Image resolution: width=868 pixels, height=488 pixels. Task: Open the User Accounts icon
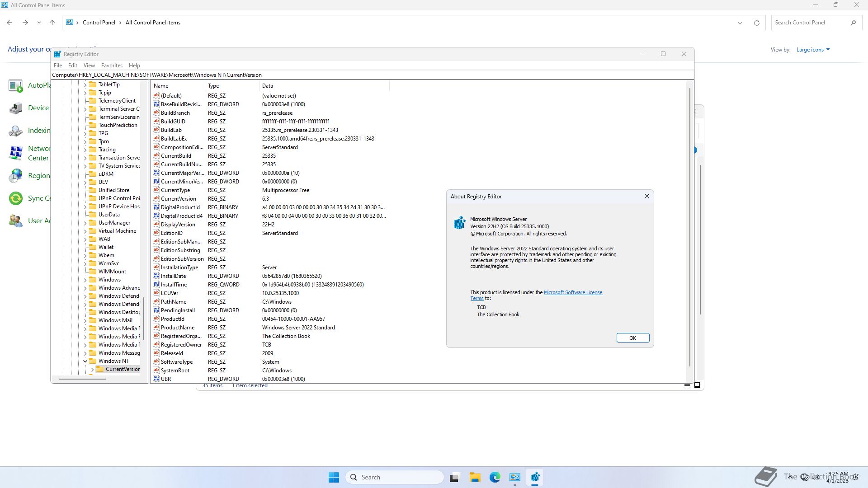[16, 221]
